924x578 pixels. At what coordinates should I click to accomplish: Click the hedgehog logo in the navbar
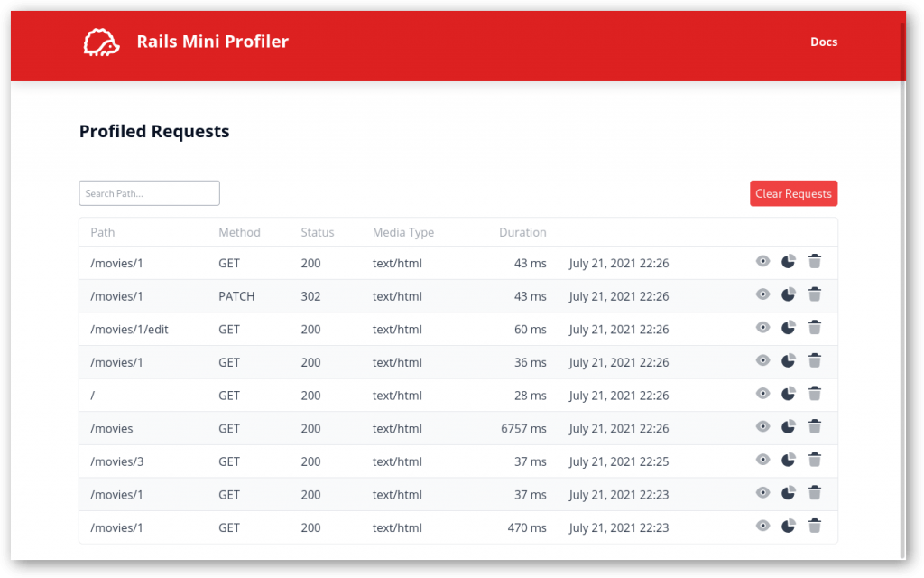pyautogui.click(x=100, y=42)
